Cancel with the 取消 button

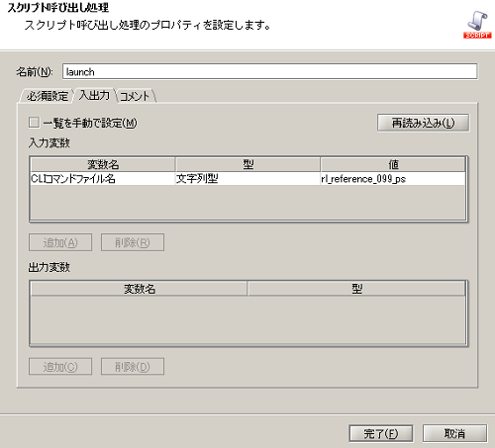tap(454, 433)
